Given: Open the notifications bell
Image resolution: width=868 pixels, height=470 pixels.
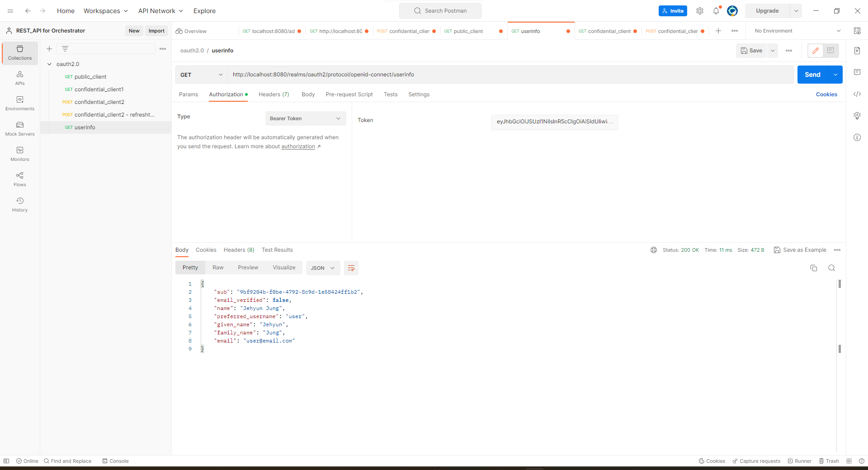Looking at the screenshot, I should tap(716, 11).
